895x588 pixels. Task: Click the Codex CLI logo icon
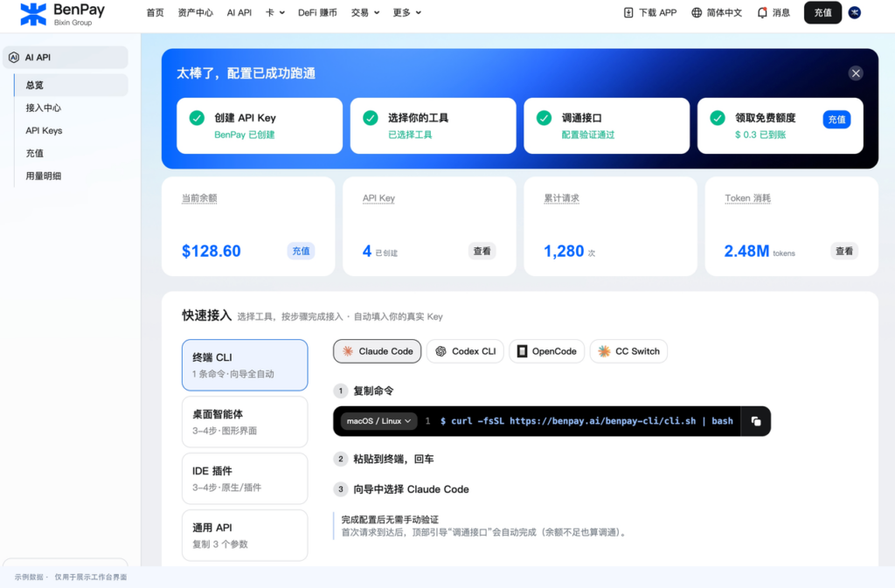click(441, 351)
